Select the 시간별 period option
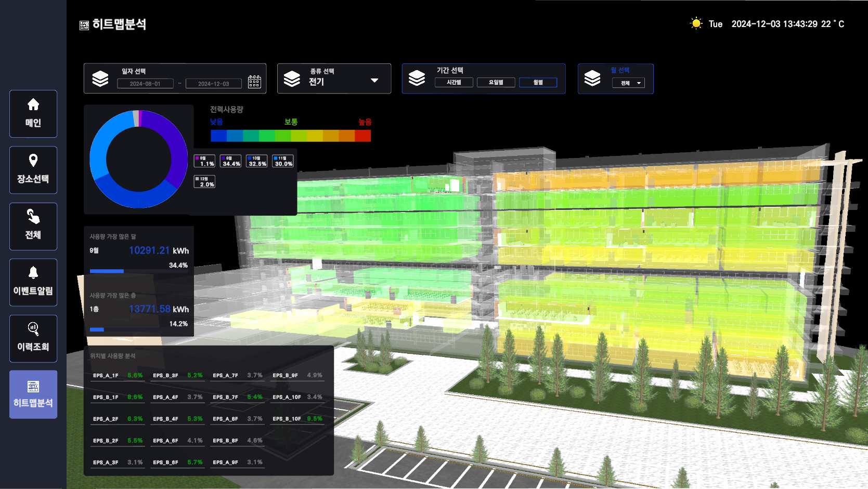This screenshot has height=489, width=868. tap(454, 82)
